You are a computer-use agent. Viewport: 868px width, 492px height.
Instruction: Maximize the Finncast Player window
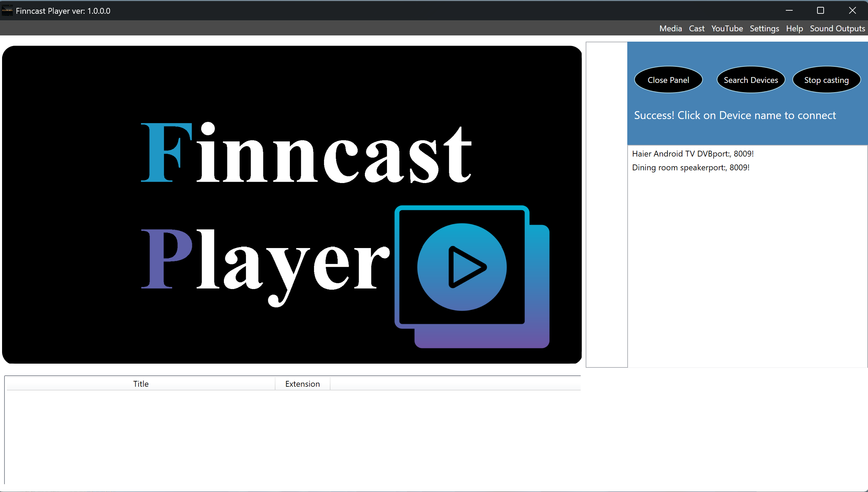pyautogui.click(x=821, y=11)
